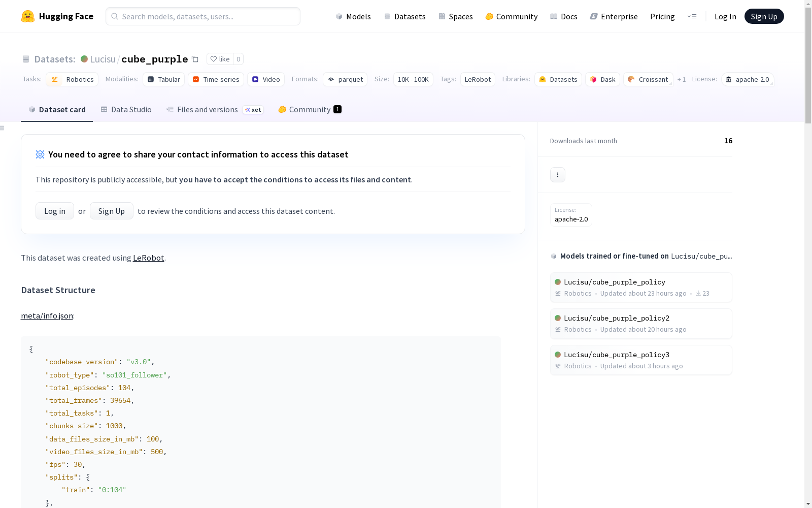Click the cube_purple dataset title
Screen dimensions: 812x508
coord(155,59)
